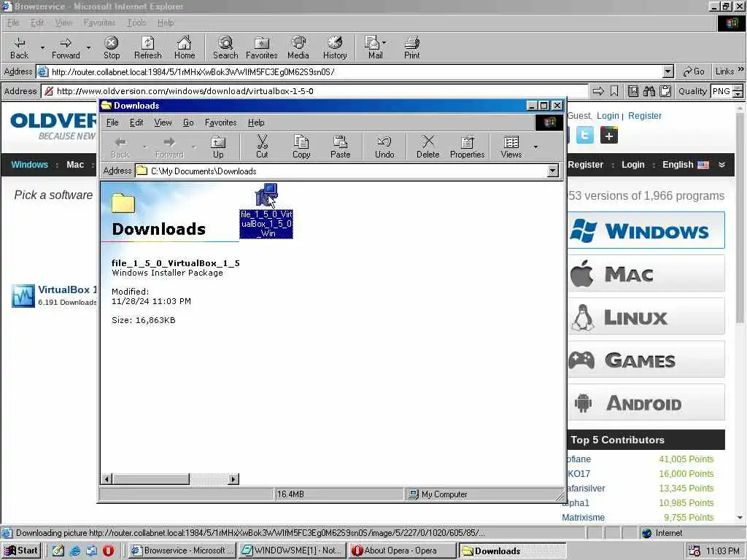747x560 pixels.
Task: Click the Stop icon in IE toolbar
Action: (112, 47)
